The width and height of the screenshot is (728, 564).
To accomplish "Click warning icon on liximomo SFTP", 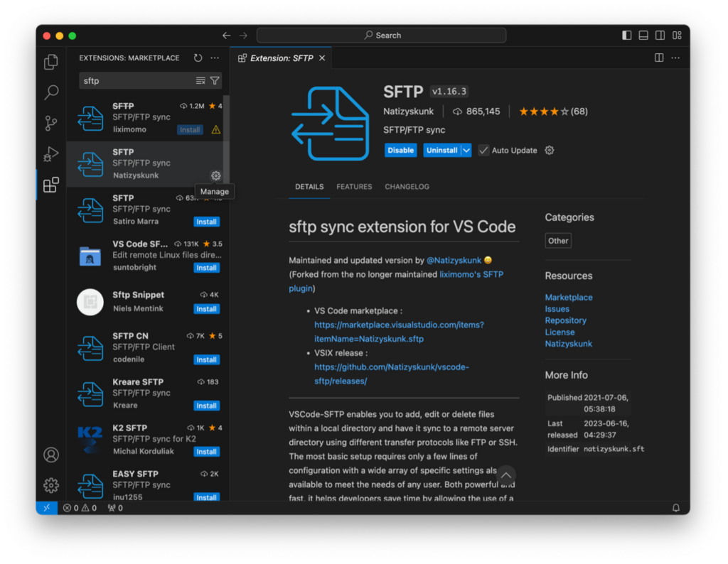I will pyautogui.click(x=216, y=130).
